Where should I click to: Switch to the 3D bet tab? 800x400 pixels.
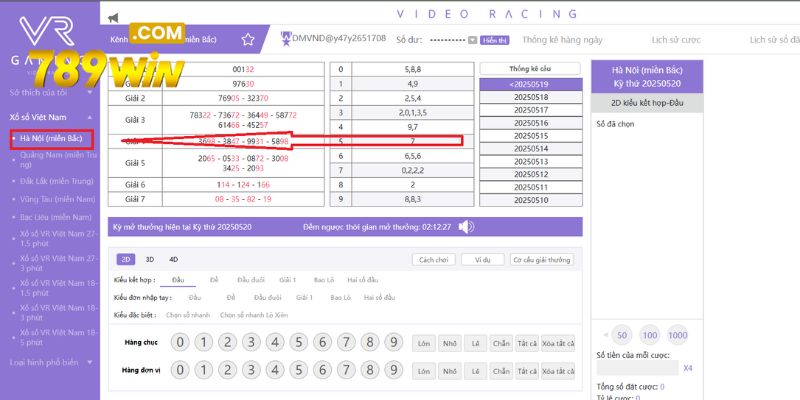tap(148, 259)
